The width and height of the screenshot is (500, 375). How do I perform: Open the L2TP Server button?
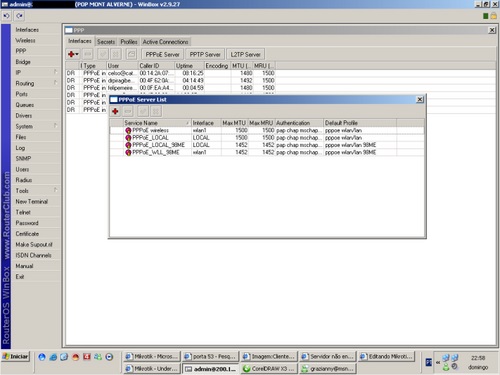click(246, 54)
